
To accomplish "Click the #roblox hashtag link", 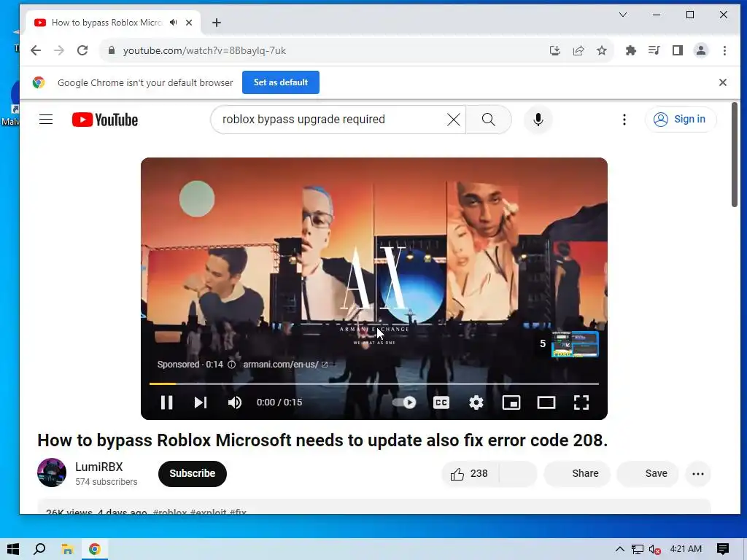I will 169,512.
